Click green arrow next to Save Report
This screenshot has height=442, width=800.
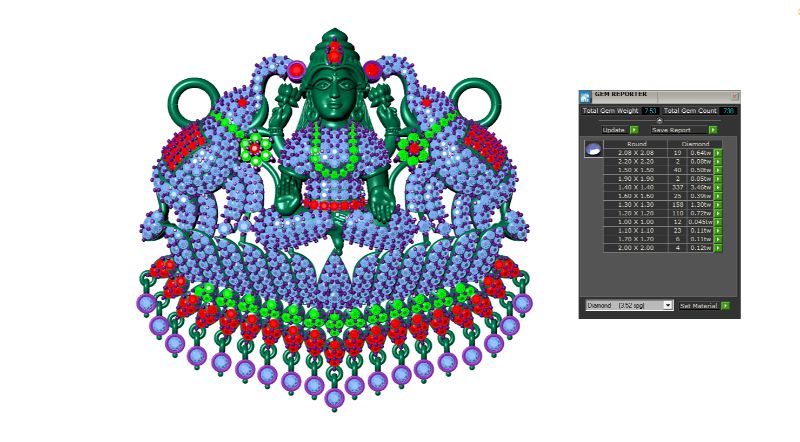tap(713, 129)
